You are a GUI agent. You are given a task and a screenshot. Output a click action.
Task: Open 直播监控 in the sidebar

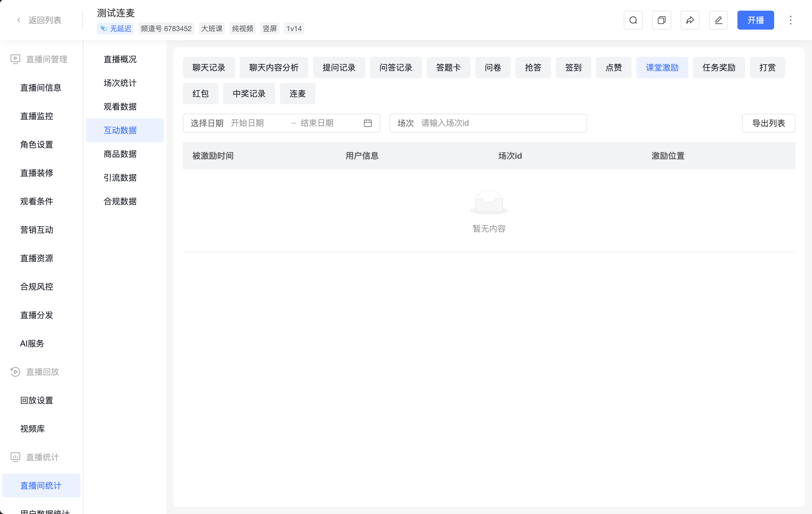pyautogui.click(x=41, y=116)
